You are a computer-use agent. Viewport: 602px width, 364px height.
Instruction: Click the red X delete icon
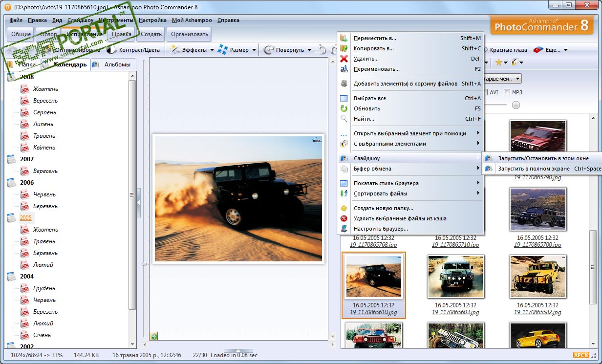344,59
